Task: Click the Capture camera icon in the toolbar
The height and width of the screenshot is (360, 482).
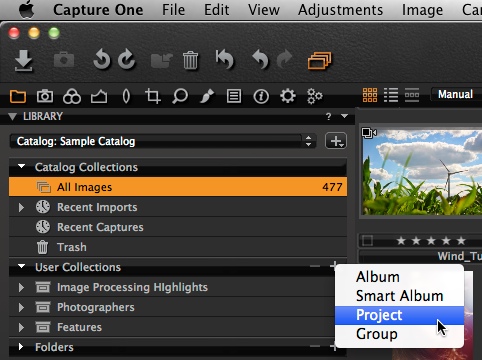Action: tap(64, 60)
